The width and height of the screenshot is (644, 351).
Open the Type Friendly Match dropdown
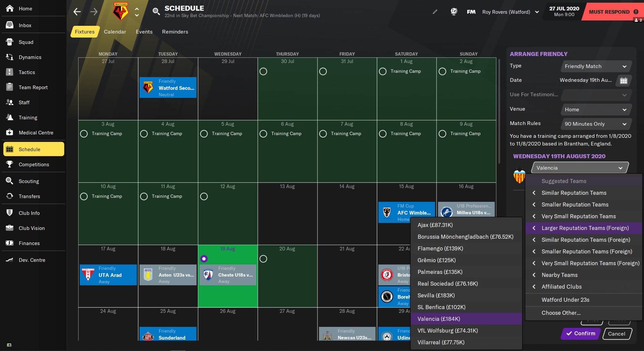click(596, 66)
